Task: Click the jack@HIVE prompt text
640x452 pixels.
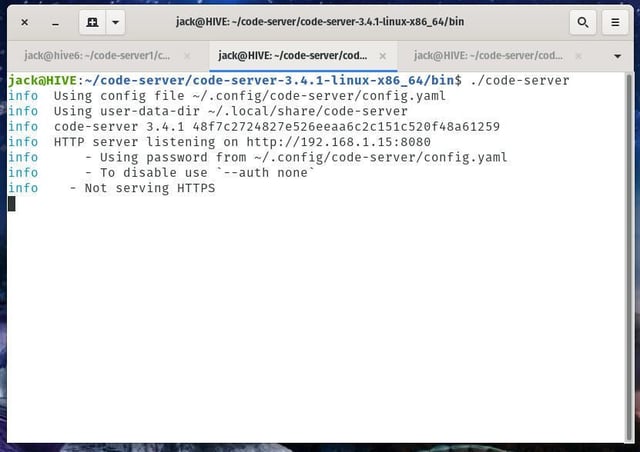Action: (x=42, y=80)
